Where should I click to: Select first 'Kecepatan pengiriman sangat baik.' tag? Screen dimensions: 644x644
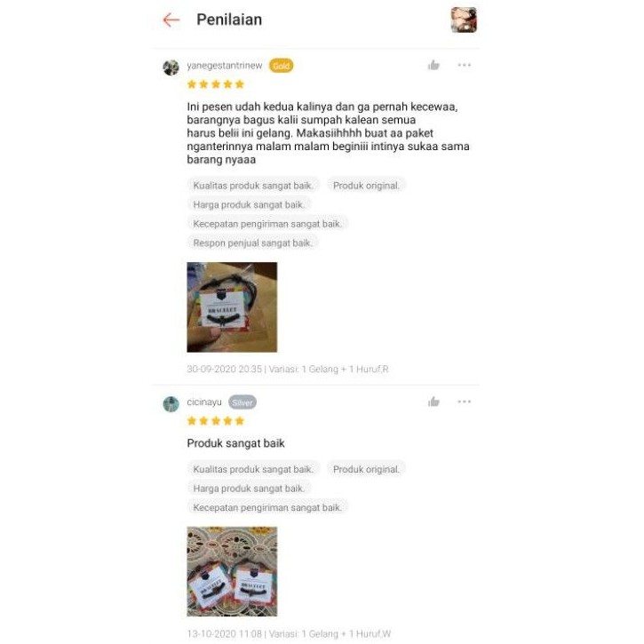point(267,224)
